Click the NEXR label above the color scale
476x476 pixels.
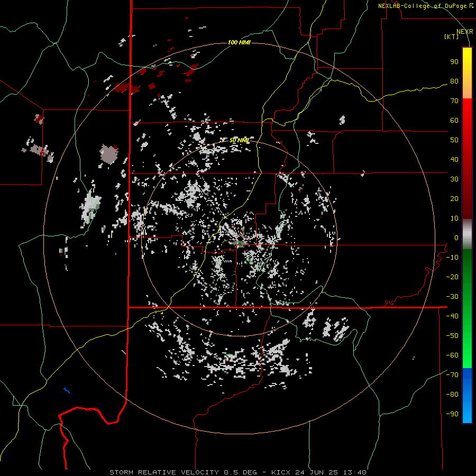[x=465, y=32]
